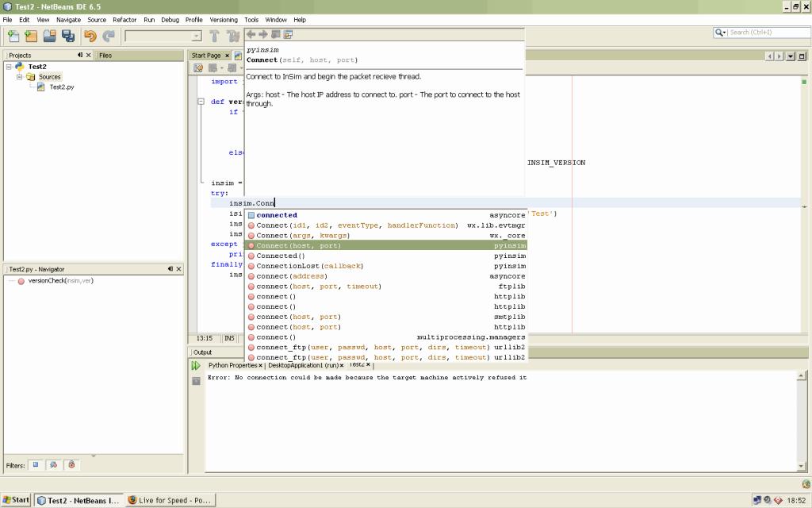Choose Connect(args, kwargs) wx._core item
The image size is (812, 508).
pyautogui.click(x=386, y=235)
